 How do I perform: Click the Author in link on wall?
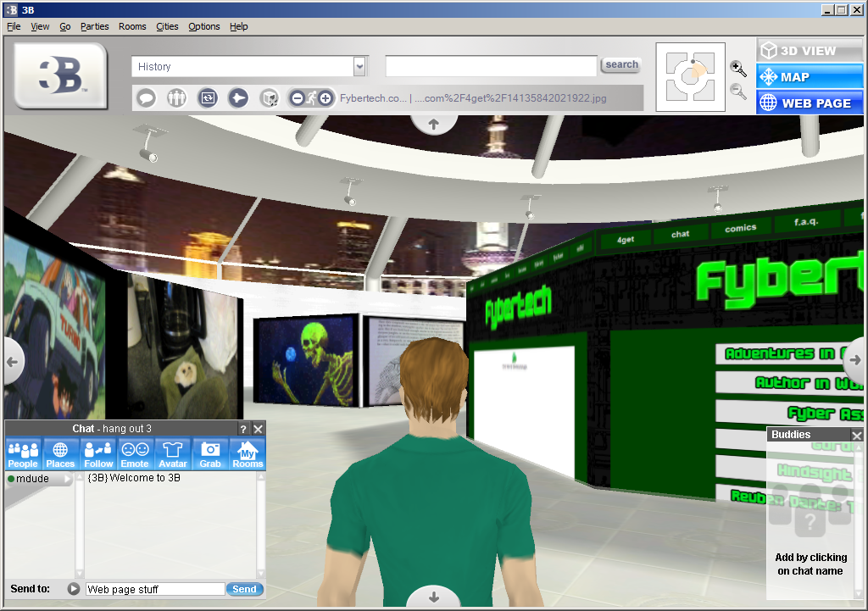[789, 382]
